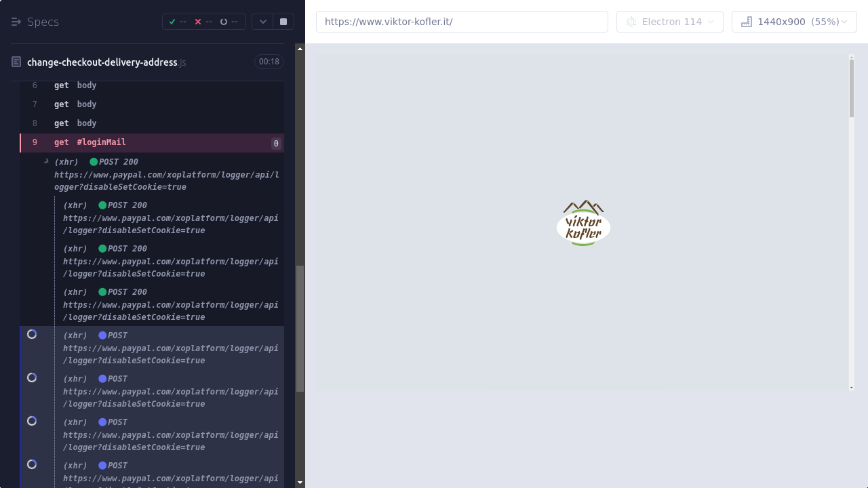Click the Viktor Kofler logo in preview
The width and height of the screenshot is (868, 488).
pos(583,223)
